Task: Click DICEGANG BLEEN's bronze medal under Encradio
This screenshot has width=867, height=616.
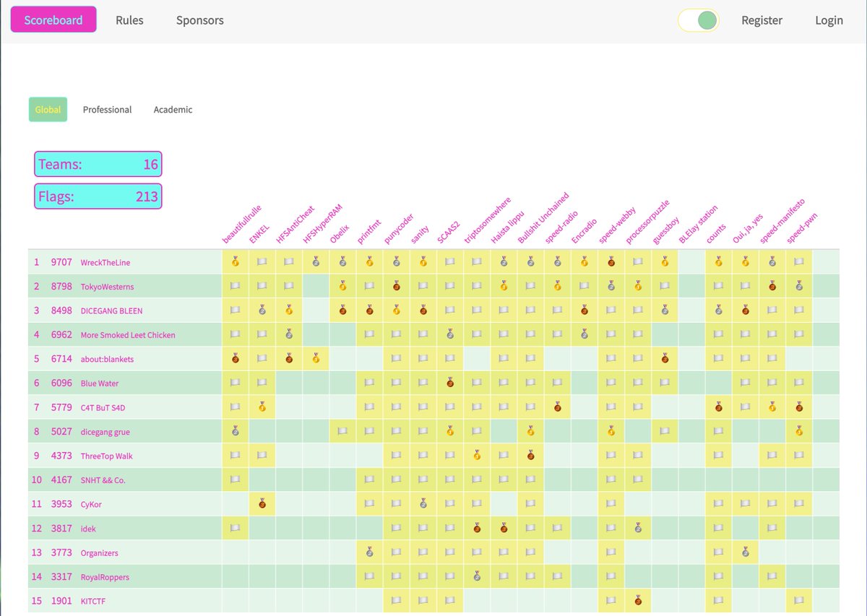Action: 585,311
